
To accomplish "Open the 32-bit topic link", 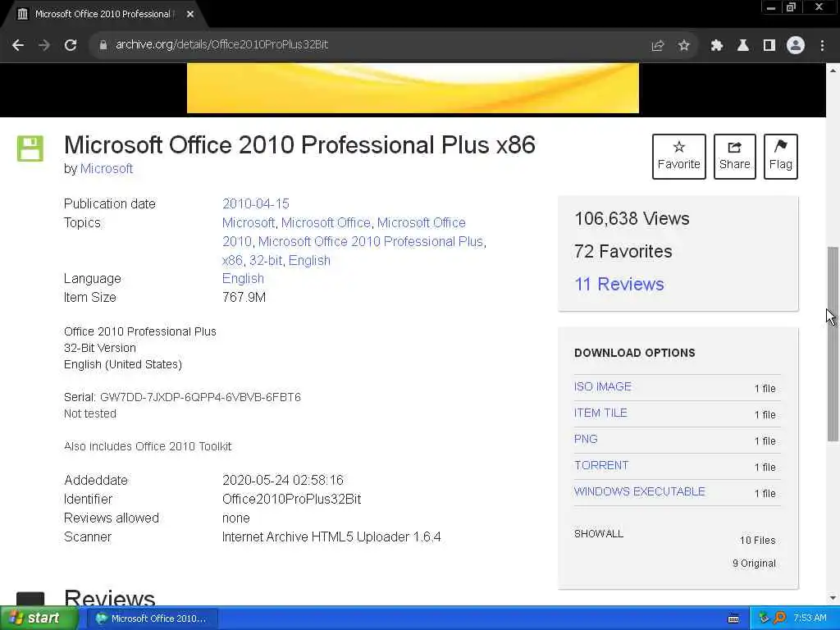I will (x=266, y=260).
